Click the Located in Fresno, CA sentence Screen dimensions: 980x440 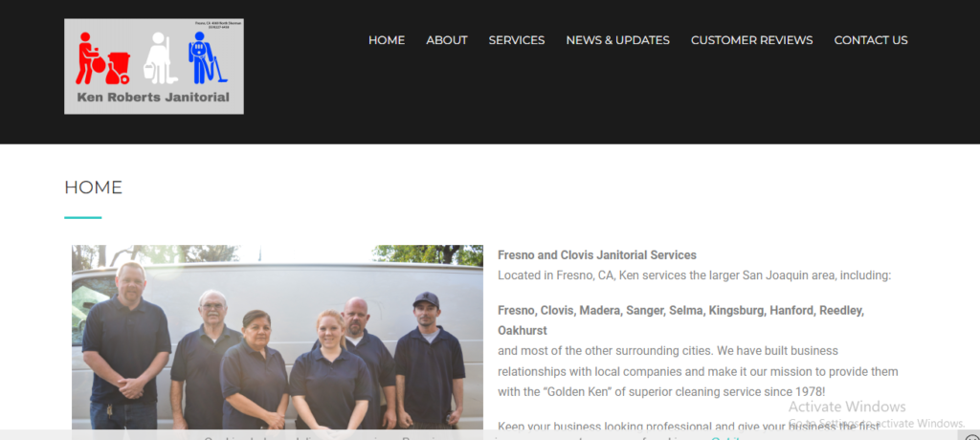695,275
